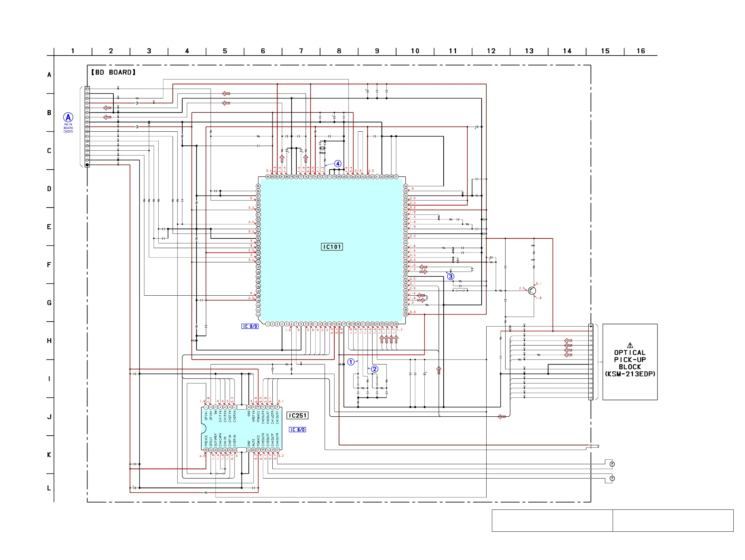Click the MAIN BOARD CN305 label
The width and height of the screenshot is (745, 560).
[68, 128]
